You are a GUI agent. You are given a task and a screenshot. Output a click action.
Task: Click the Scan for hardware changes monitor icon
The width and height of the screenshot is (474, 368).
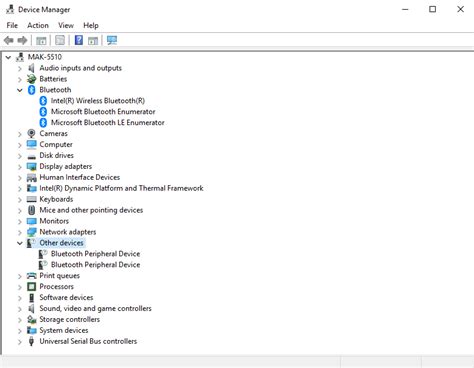tap(112, 40)
